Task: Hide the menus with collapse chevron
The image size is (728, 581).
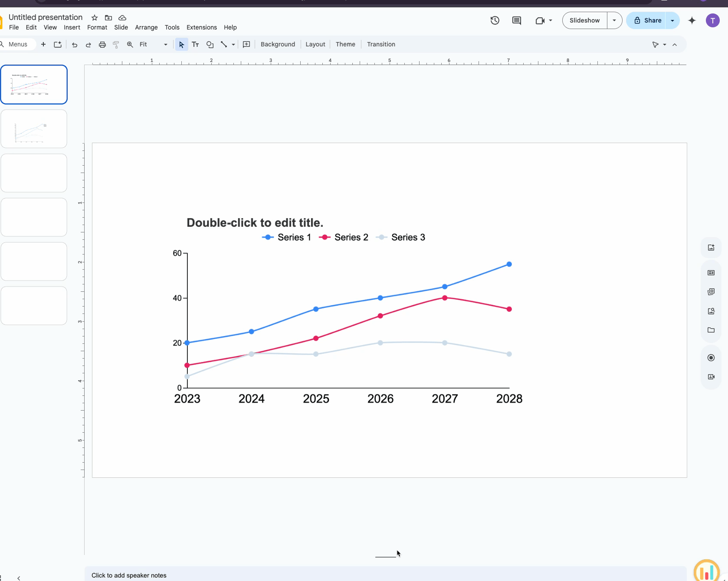Action: coord(675,45)
